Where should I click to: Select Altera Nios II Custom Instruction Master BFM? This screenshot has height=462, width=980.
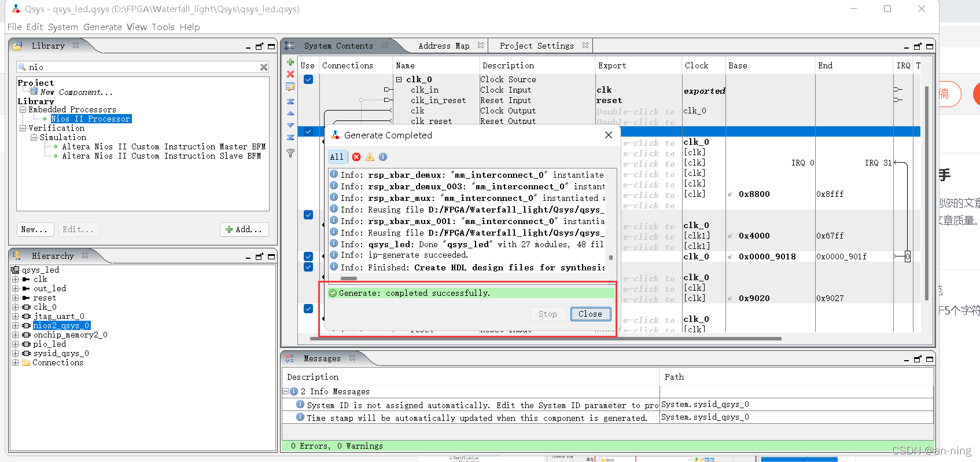point(164,146)
